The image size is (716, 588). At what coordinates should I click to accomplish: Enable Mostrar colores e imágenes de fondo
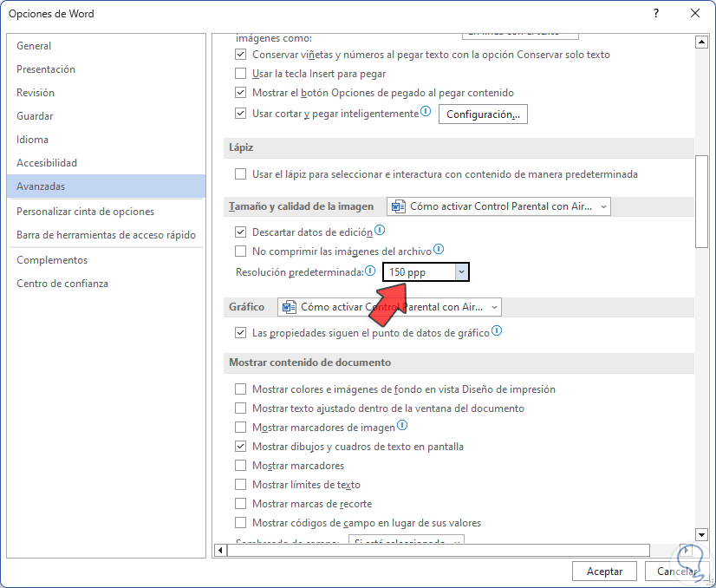[240, 389]
